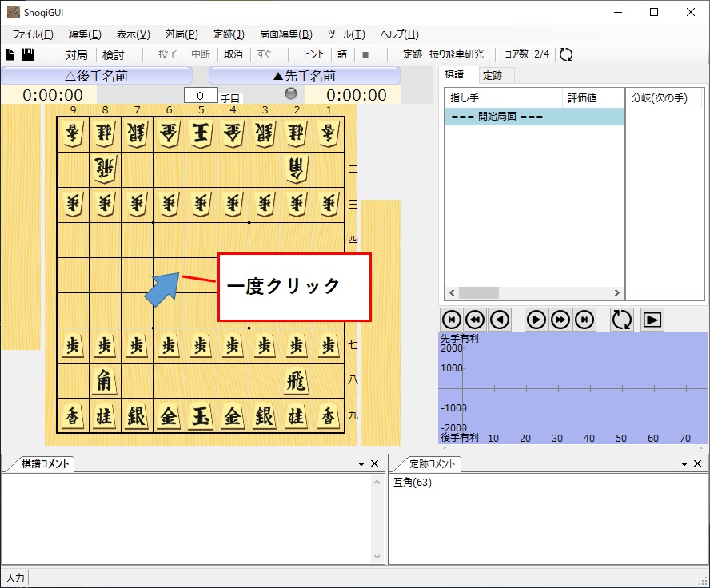Click the コア数 2/4 toolbar item
710x588 pixels.
527,54
